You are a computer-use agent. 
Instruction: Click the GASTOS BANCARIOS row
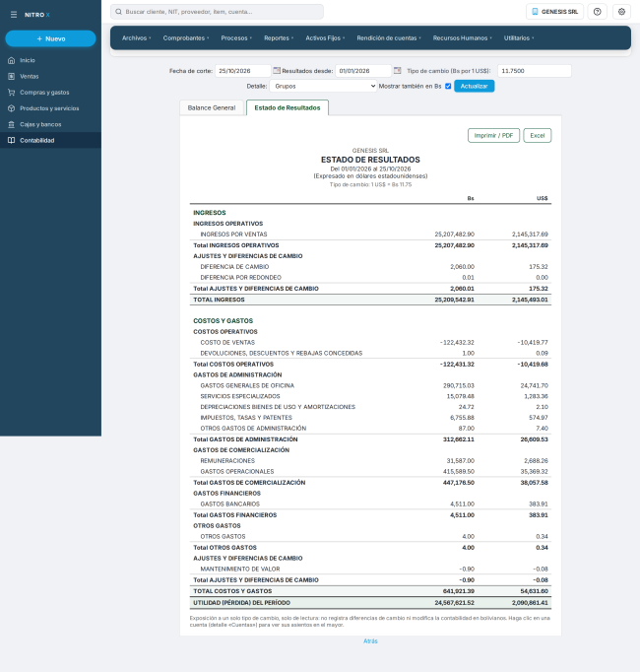370,504
